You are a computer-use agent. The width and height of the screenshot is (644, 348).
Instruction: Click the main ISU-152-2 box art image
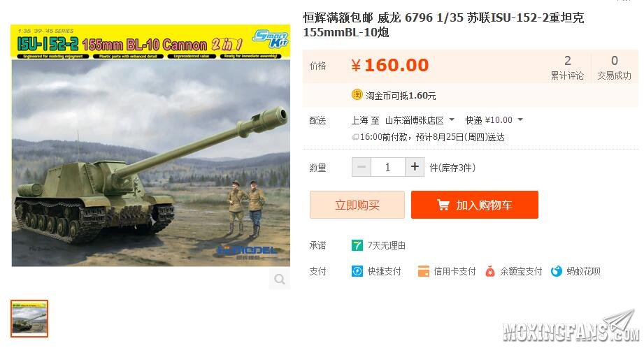coord(150,145)
